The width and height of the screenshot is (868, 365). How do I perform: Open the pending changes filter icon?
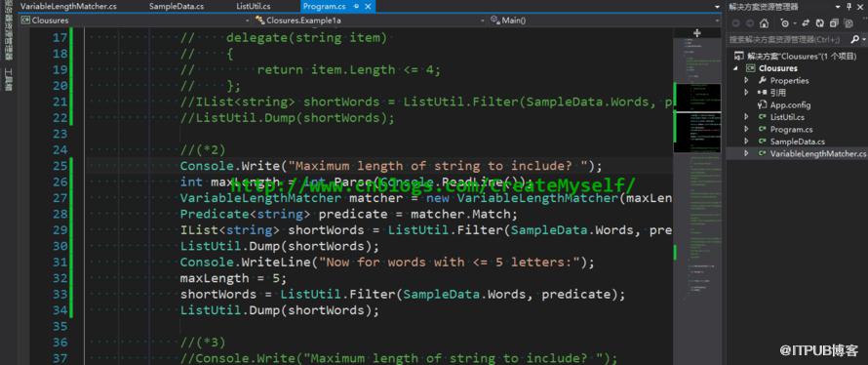point(786,23)
